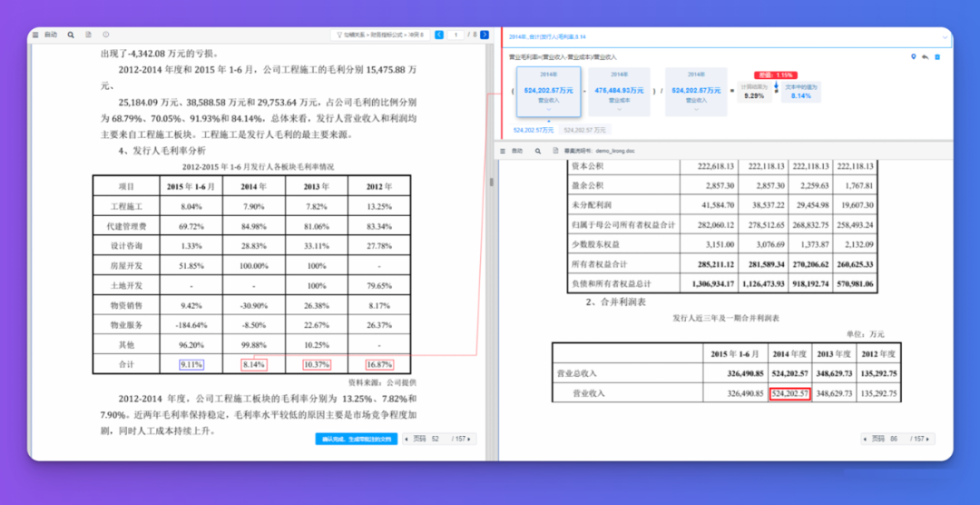980x505 pixels.
Task: Go to next page in left pager
Action: point(470,440)
